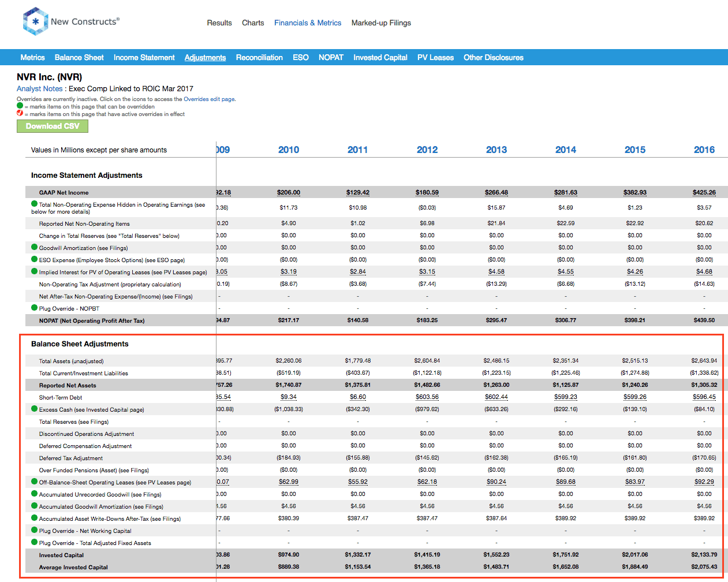Click the 2014 year column header

[x=566, y=150]
